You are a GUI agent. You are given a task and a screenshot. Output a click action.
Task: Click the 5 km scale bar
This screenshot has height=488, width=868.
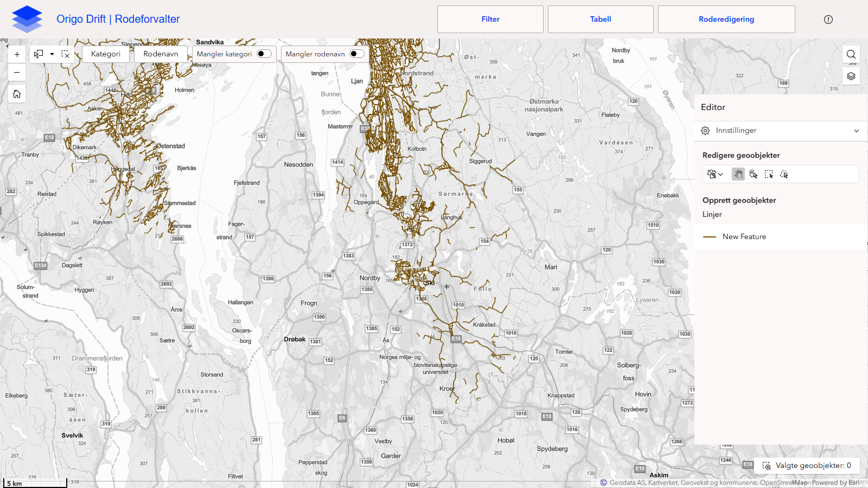pyautogui.click(x=35, y=483)
